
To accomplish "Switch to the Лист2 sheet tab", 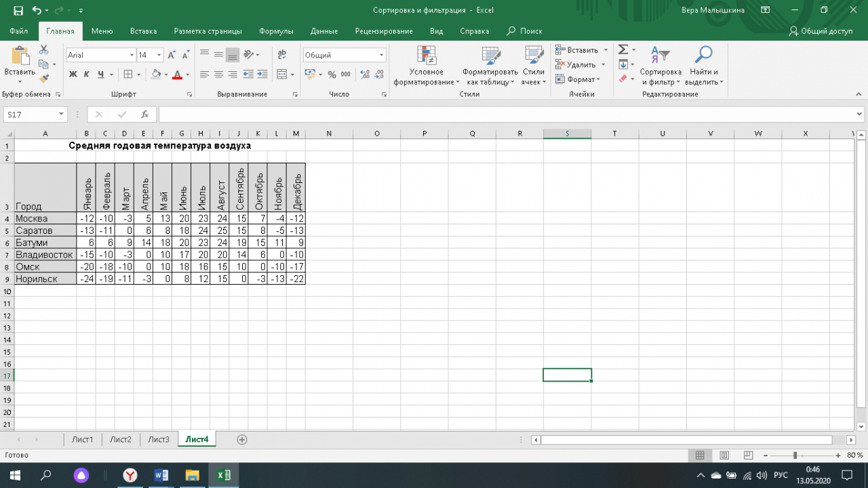I will tap(121, 439).
